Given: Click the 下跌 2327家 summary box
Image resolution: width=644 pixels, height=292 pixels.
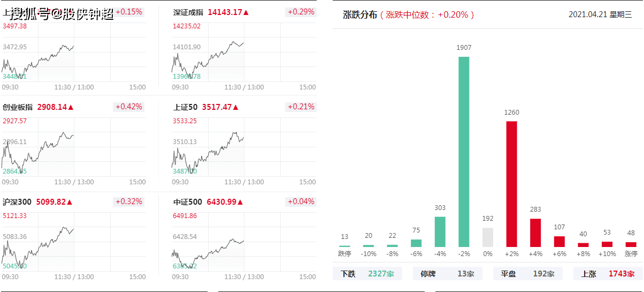Looking at the screenshot, I should (367, 274).
